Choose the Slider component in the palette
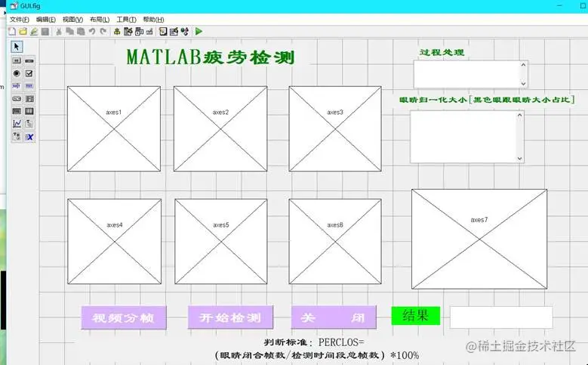The height and width of the screenshot is (365, 588). point(29,60)
